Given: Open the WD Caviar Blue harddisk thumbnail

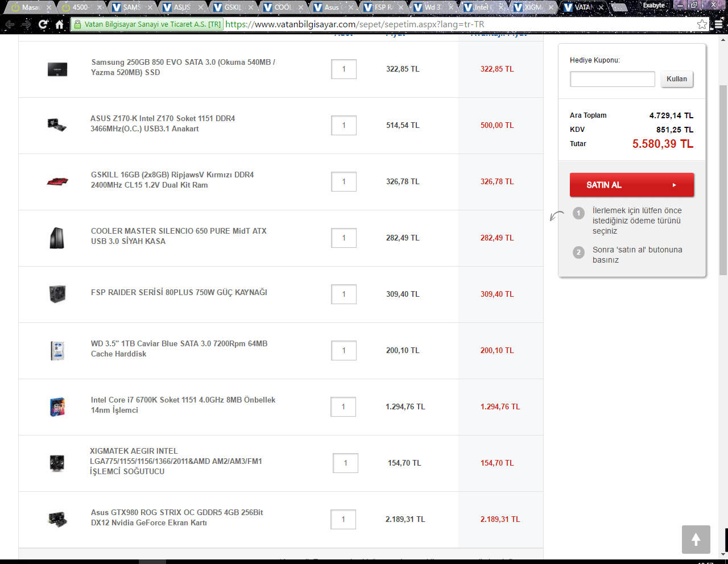Looking at the screenshot, I should click(x=57, y=350).
